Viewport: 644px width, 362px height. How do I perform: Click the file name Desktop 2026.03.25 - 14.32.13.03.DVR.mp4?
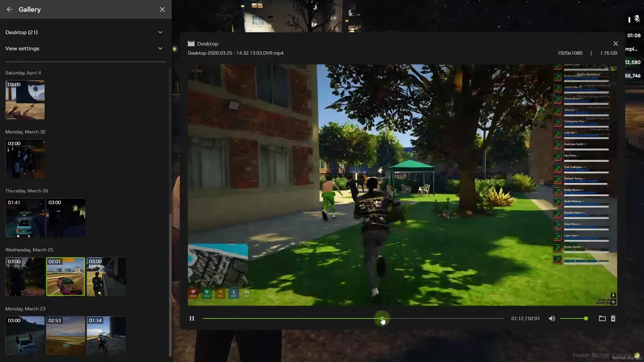tap(235, 53)
